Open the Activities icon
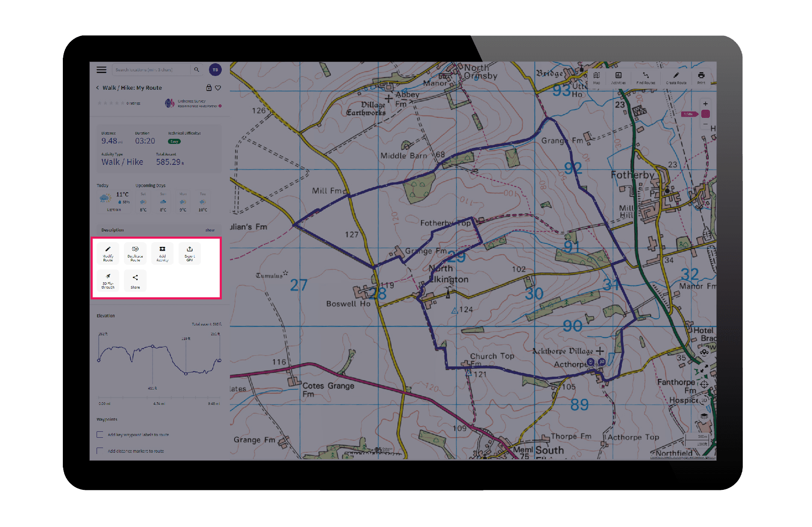Viewport: 812px width, 527px height. (x=619, y=78)
